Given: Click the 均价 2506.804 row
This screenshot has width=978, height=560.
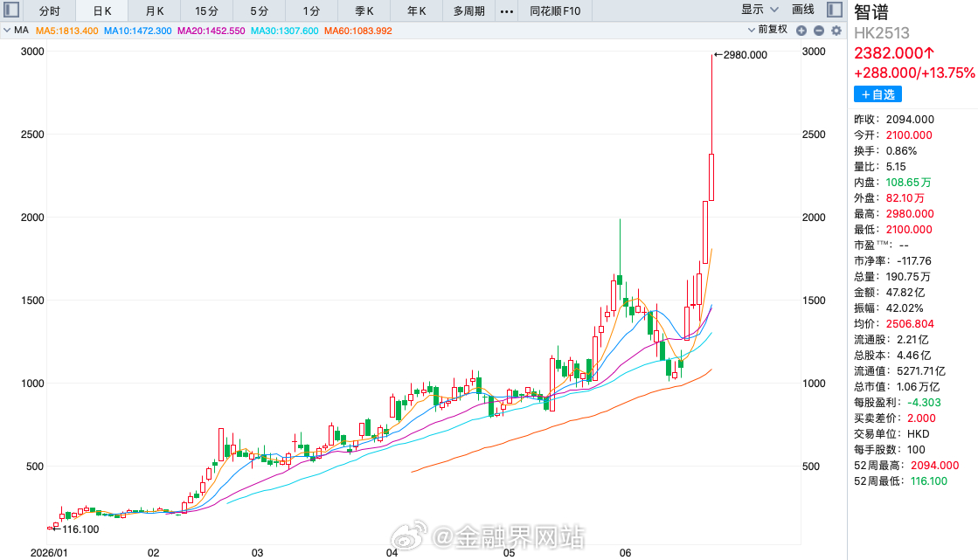Looking at the screenshot, I should click(x=894, y=323).
